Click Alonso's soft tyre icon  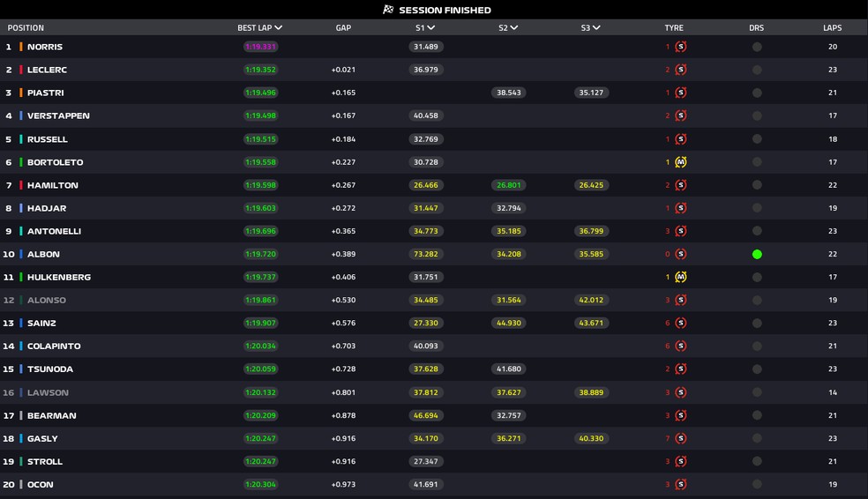[x=681, y=300]
